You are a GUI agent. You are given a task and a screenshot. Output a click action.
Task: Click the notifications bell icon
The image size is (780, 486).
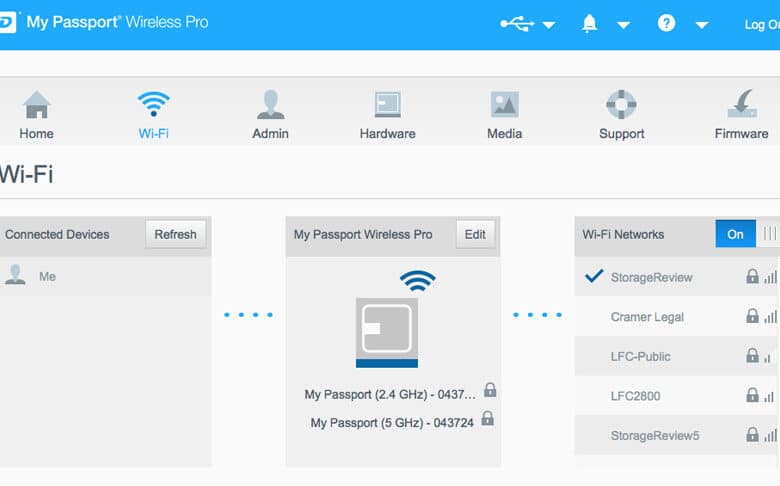tap(589, 23)
